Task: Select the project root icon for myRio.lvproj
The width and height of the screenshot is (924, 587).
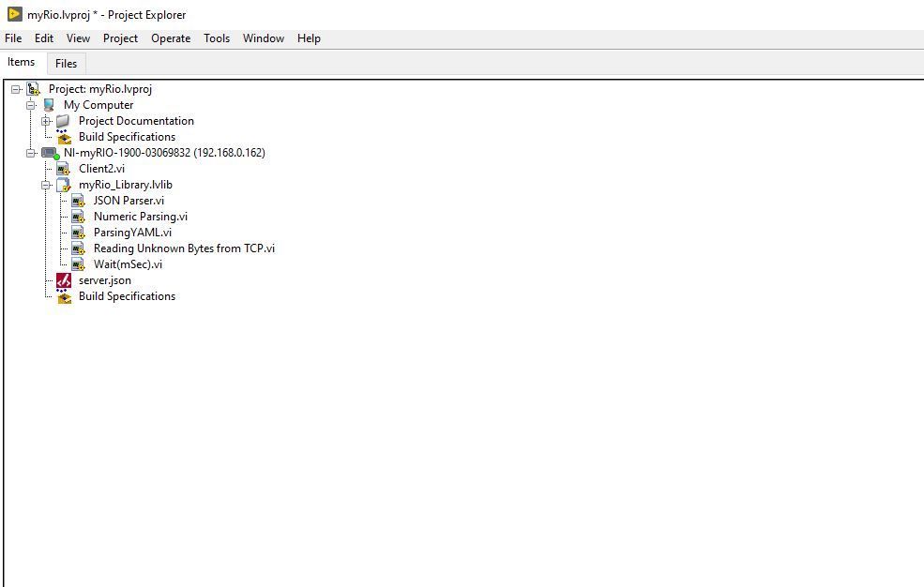Action: click(34, 89)
